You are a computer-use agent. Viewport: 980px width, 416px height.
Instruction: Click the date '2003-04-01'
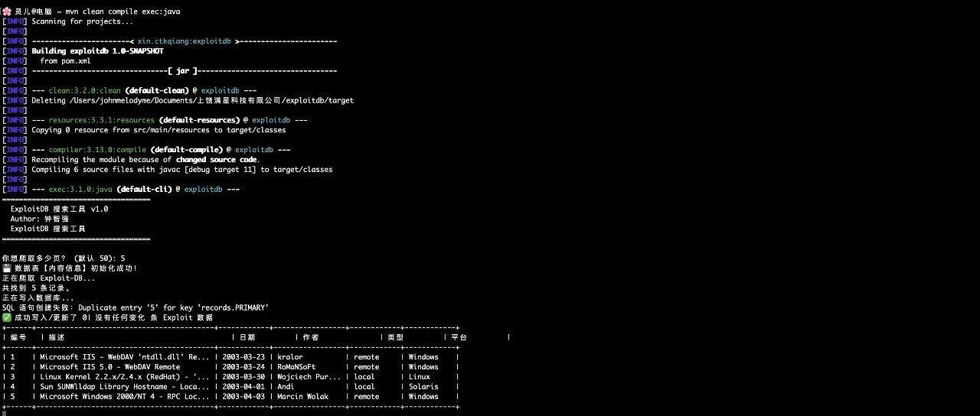tap(243, 387)
